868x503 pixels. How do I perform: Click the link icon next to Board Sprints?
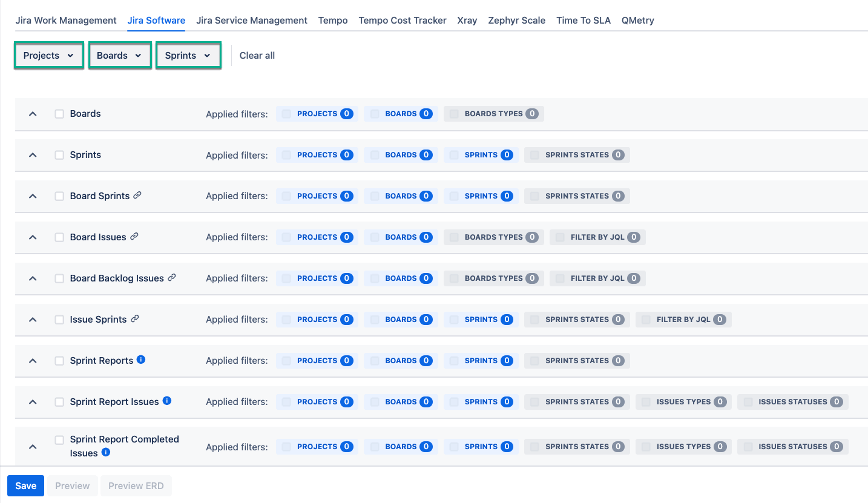139,195
